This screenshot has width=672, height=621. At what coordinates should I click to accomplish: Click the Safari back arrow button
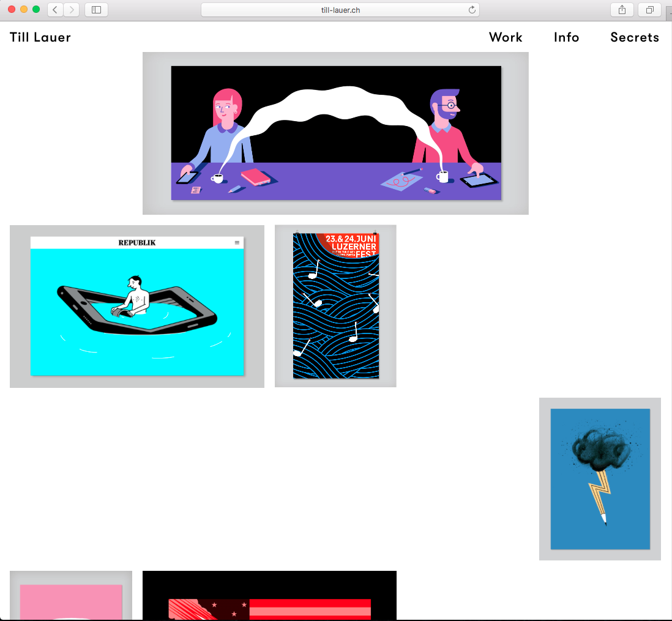pyautogui.click(x=55, y=9)
